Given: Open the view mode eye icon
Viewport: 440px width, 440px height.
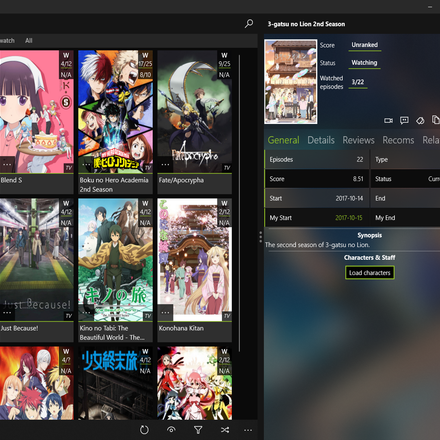Looking at the screenshot, I should pos(171,430).
